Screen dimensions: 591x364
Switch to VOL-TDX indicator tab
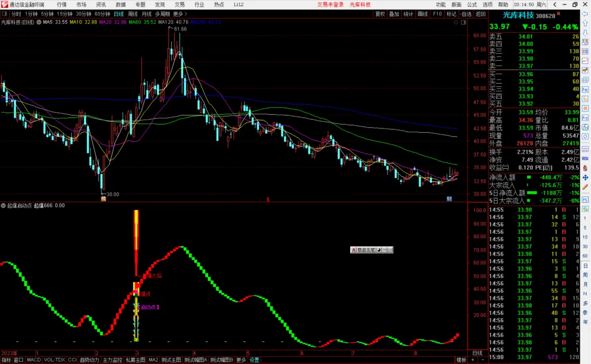click(x=54, y=360)
